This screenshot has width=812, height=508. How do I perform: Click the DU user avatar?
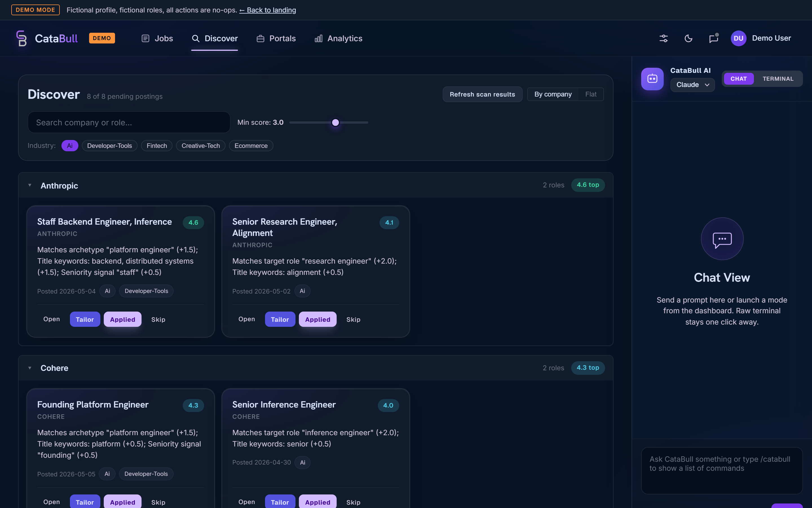click(x=738, y=38)
